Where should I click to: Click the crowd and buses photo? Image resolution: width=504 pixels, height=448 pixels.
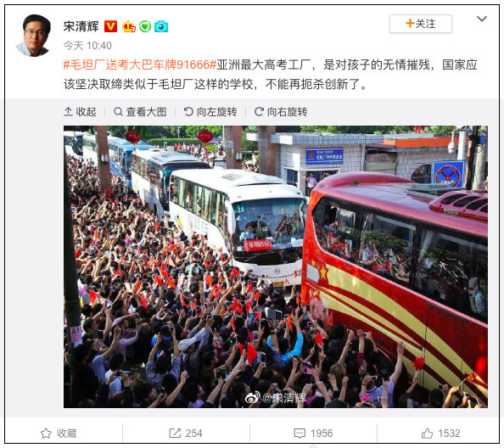[276, 266]
